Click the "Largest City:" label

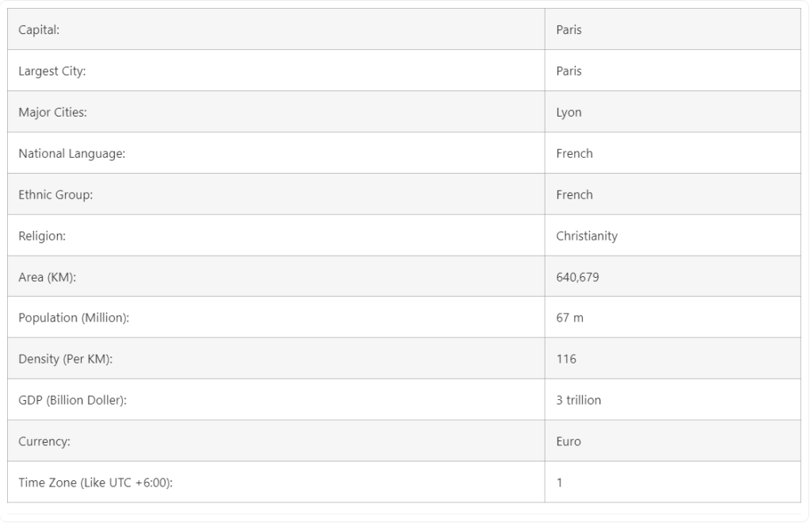[x=52, y=71]
